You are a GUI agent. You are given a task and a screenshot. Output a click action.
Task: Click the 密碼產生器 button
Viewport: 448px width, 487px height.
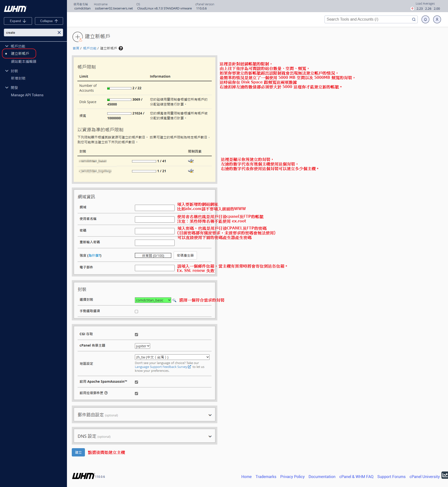coord(185,255)
